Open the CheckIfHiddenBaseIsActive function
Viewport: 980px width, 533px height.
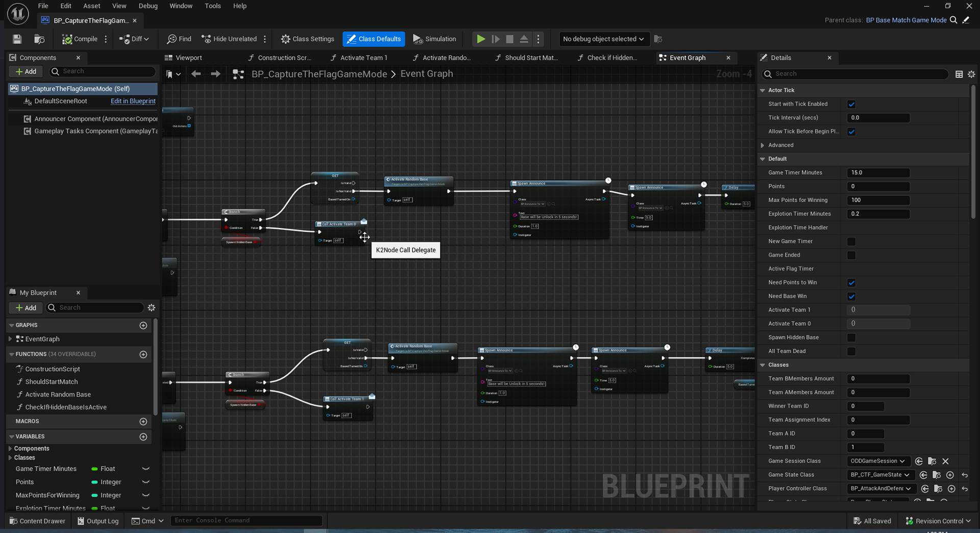[66, 407]
